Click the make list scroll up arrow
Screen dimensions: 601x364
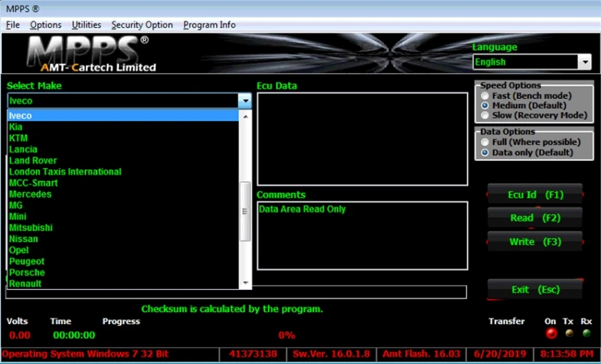[245, 116]
